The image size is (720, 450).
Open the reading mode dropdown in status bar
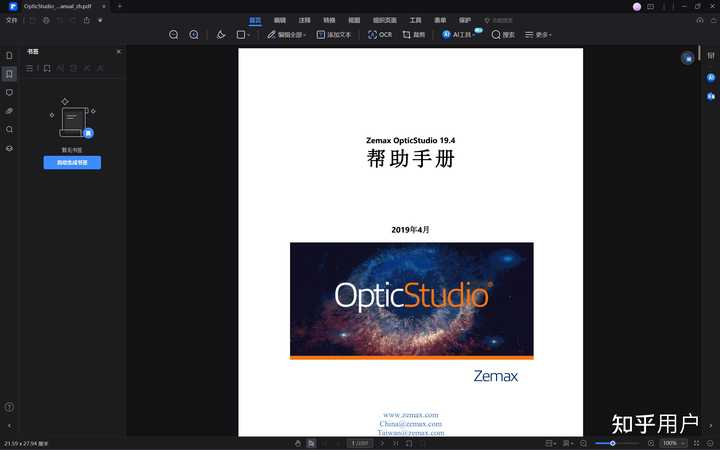(568, 443)
